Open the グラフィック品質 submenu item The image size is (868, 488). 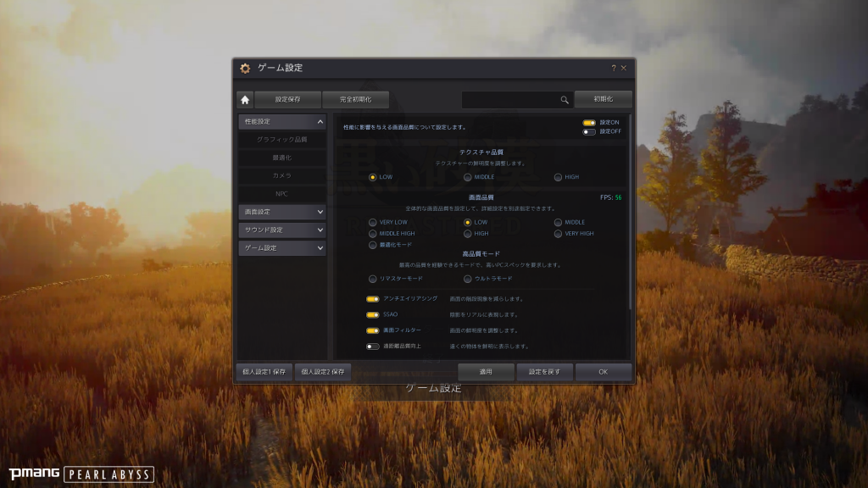coord(281,140)
